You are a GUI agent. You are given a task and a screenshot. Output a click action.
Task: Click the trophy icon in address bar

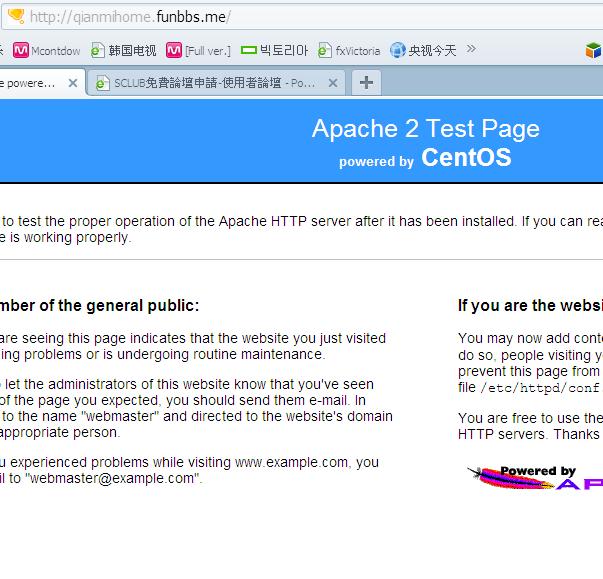[16, 16]
